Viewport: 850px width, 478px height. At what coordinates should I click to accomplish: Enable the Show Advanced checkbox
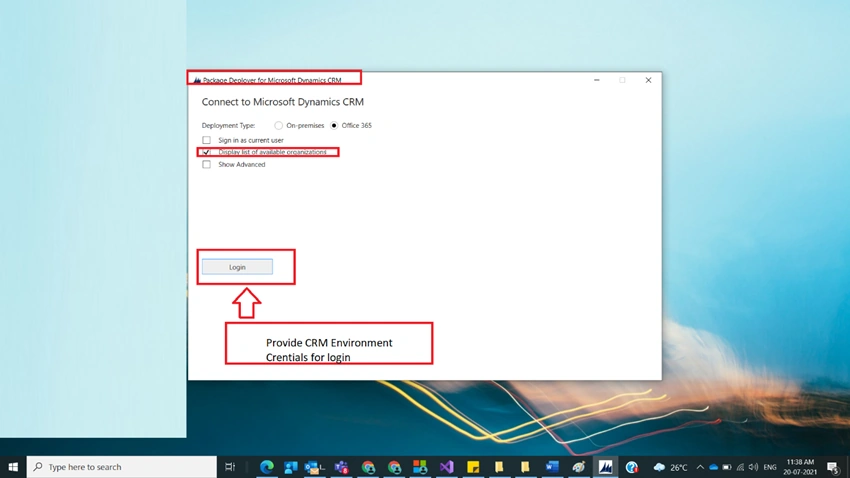click(207, 164)
